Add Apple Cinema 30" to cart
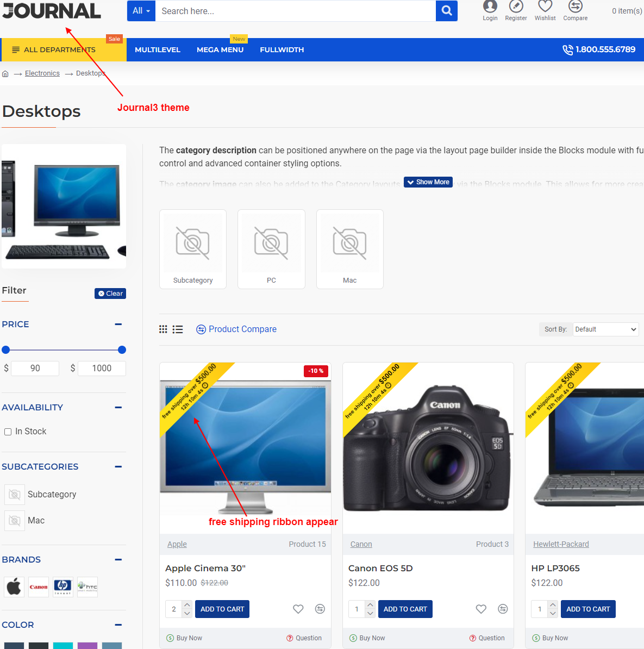 [222, 609]
